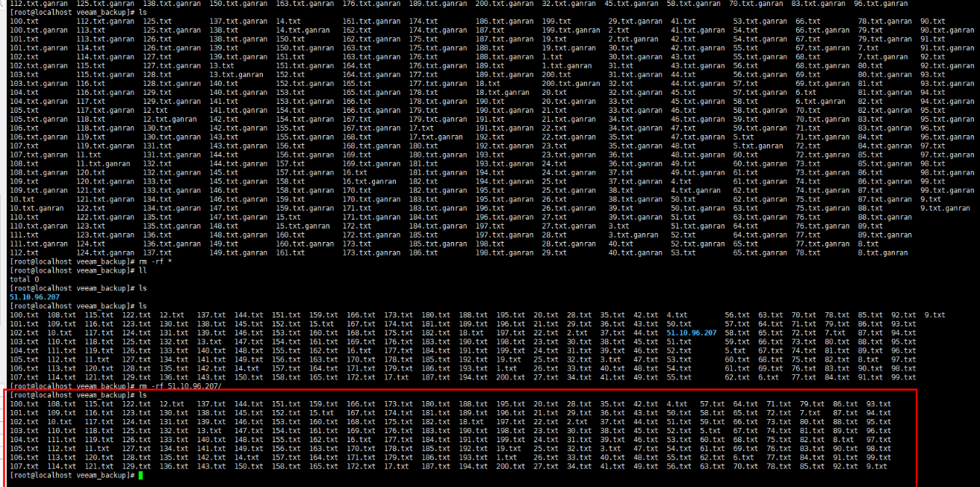Click the "rm -rf *" command text
The width and height of the screenshot is (980, 487).
tap(155, 261)
